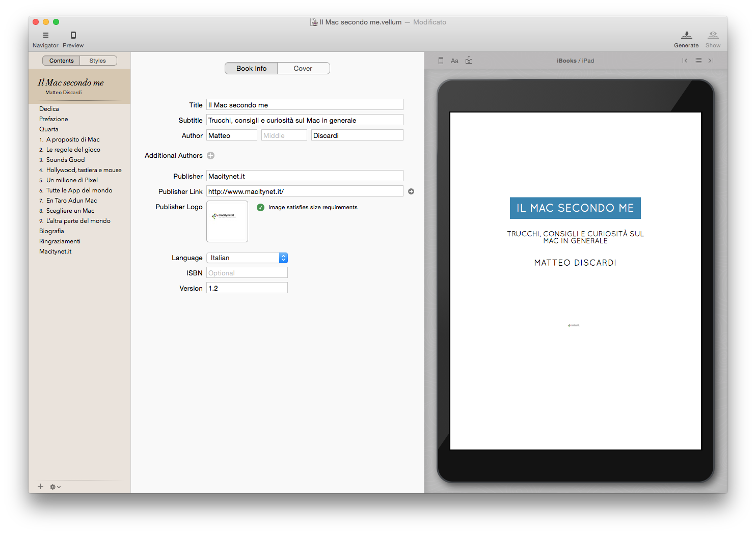
Task: Click the ISBN input field
Action: [247, 272]
